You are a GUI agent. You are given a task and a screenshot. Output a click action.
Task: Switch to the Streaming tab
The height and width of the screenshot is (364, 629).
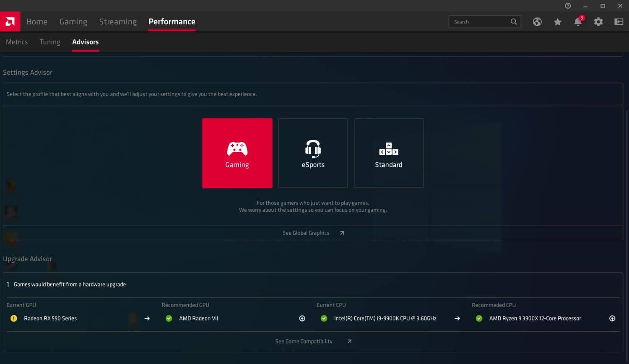(117, 21)
